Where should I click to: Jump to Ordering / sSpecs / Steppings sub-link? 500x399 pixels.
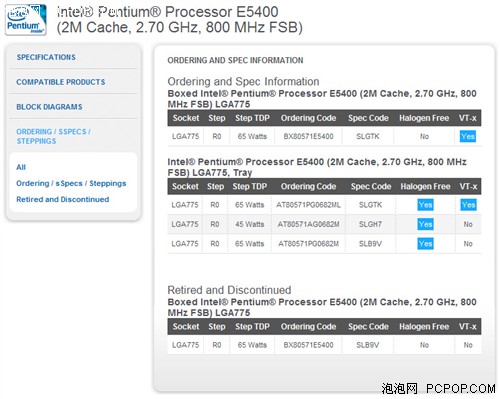71,183
